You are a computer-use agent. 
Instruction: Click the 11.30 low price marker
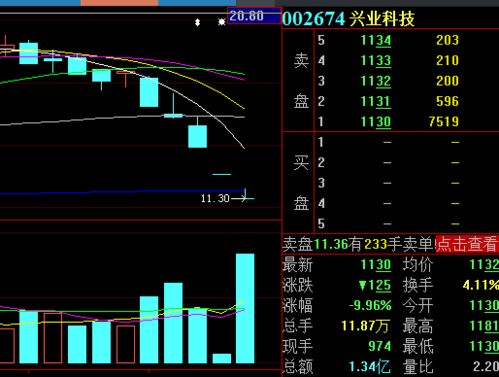(x=215, y=199)
